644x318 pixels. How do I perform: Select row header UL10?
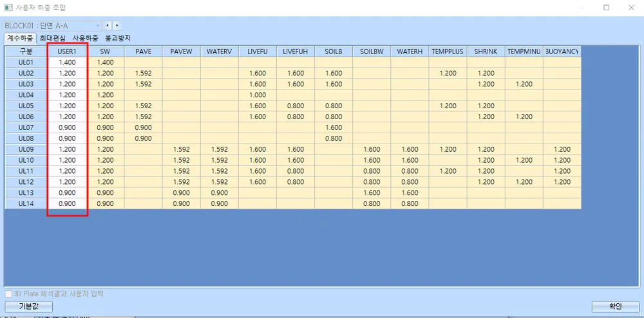click(x=26, y=160)
